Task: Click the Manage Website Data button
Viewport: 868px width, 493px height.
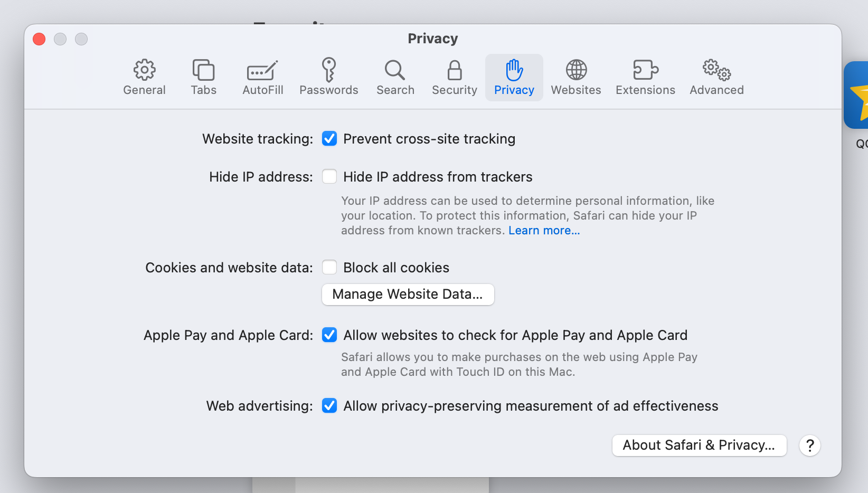Action: point(408,295)
